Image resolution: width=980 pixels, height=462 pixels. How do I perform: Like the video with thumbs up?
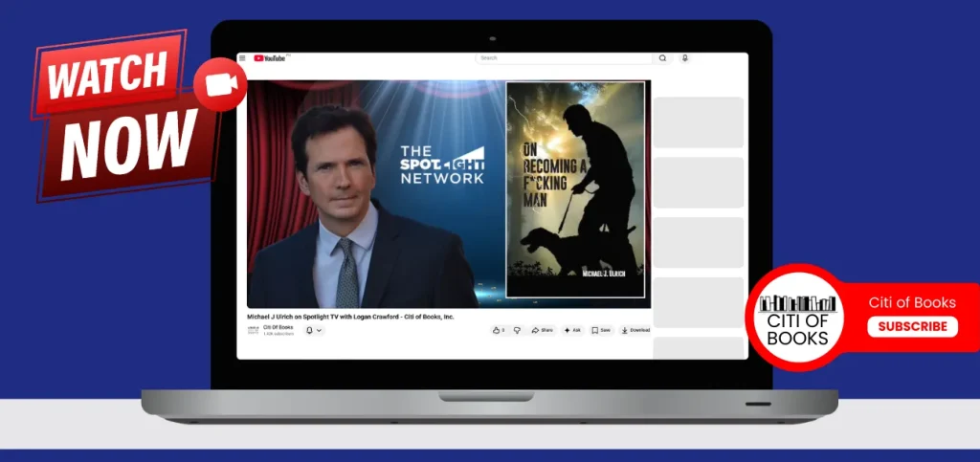[498, 330]
